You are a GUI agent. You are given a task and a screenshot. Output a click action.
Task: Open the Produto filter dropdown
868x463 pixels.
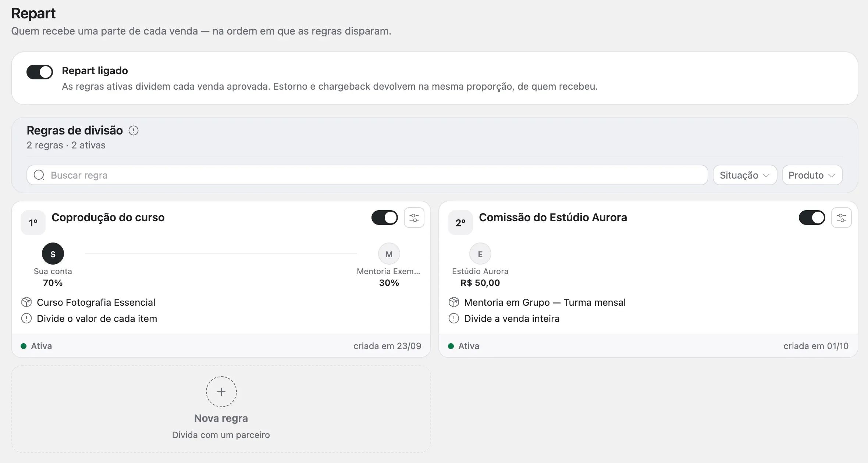pyautogui.click(x=812, y=175)
